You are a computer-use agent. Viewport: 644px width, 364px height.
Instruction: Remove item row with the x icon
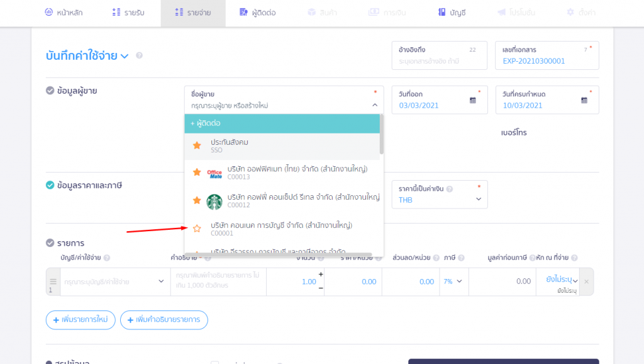click(x=586, y=282)
